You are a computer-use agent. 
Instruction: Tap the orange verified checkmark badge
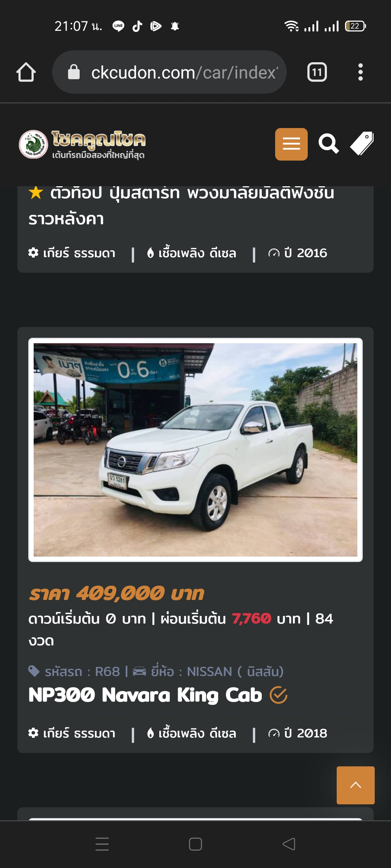278,695
